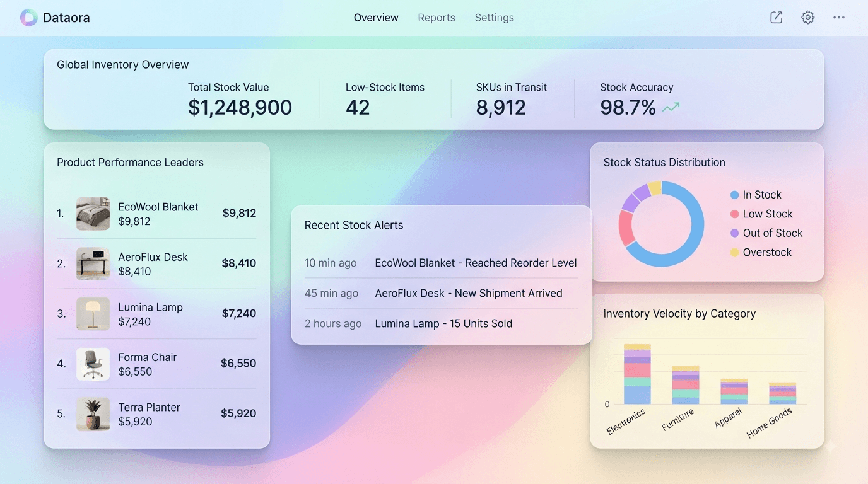The image size is (868, 484).
Task: Click the Low Stock legend label
Action: [x=768, y=214]
